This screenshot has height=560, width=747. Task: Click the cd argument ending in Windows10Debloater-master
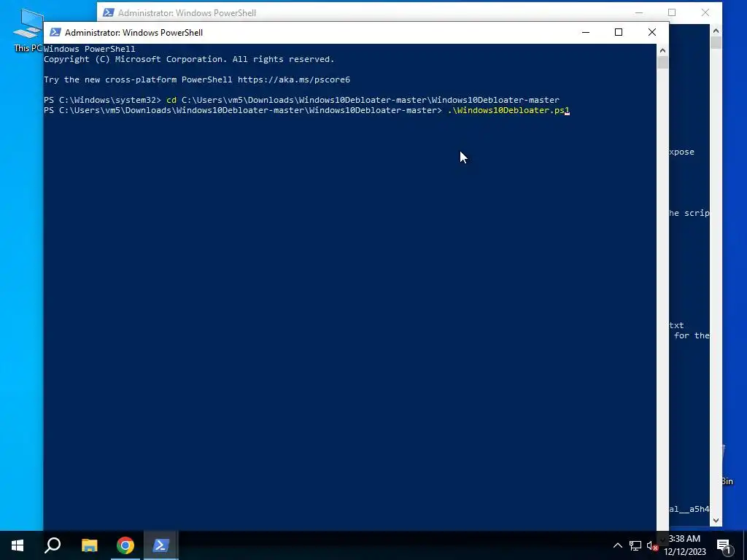pyautogui.click(x=371, y=100)
